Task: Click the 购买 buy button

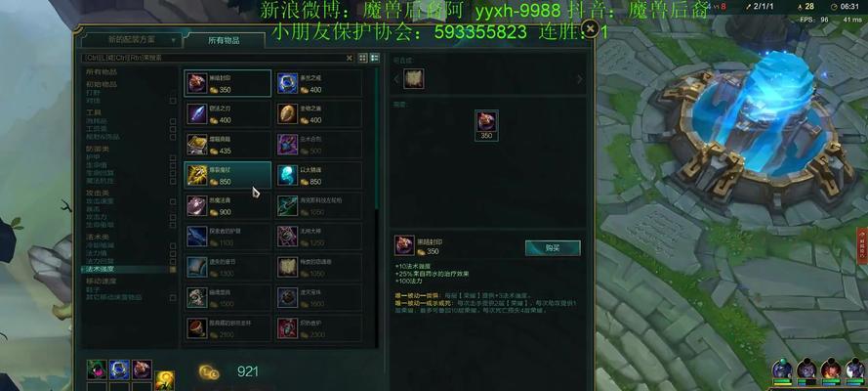Action: coord(553,247)
